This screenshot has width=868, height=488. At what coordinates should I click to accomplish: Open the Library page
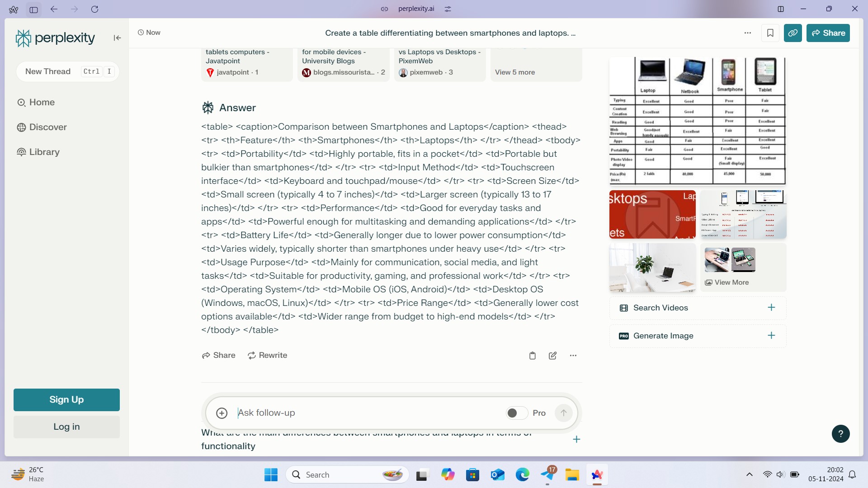38,152
